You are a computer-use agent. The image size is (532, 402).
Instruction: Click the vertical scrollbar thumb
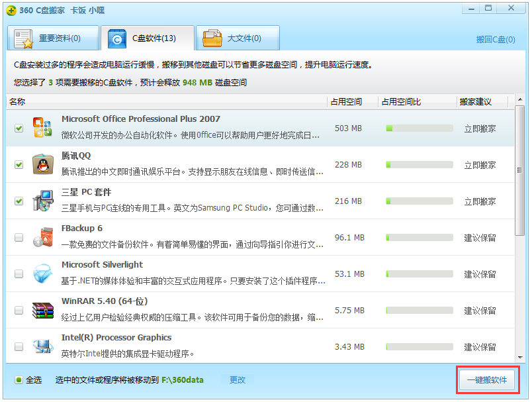(x=520, y=170)
